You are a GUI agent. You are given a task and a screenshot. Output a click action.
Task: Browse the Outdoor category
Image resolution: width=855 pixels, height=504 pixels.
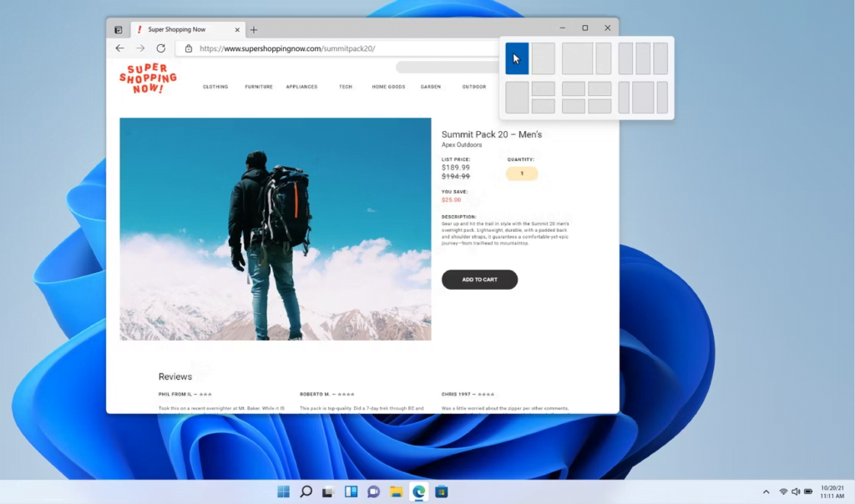coord(474,86)
